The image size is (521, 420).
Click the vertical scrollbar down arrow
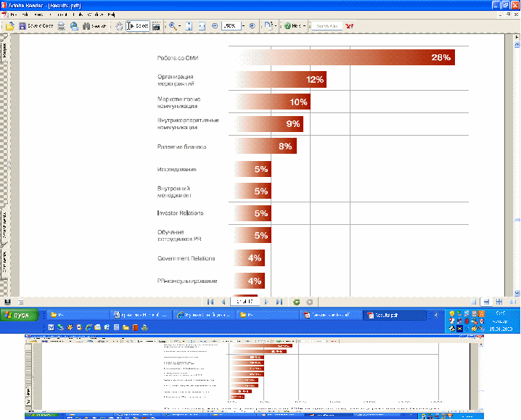[517, 293]
